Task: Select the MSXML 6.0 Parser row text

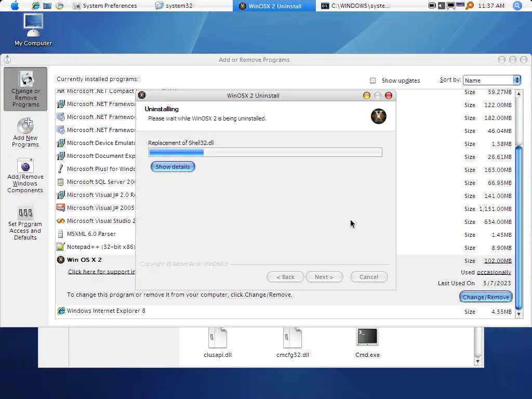Action: tap(91, 234)
